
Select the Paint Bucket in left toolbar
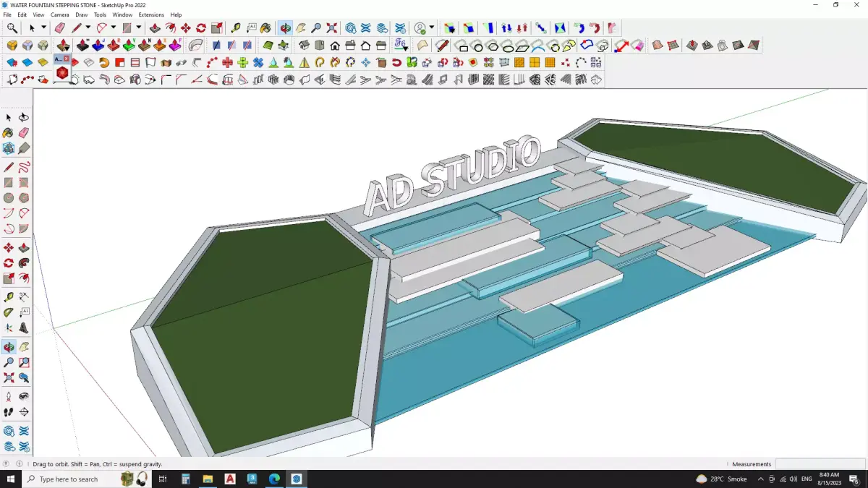pos(9,133)
